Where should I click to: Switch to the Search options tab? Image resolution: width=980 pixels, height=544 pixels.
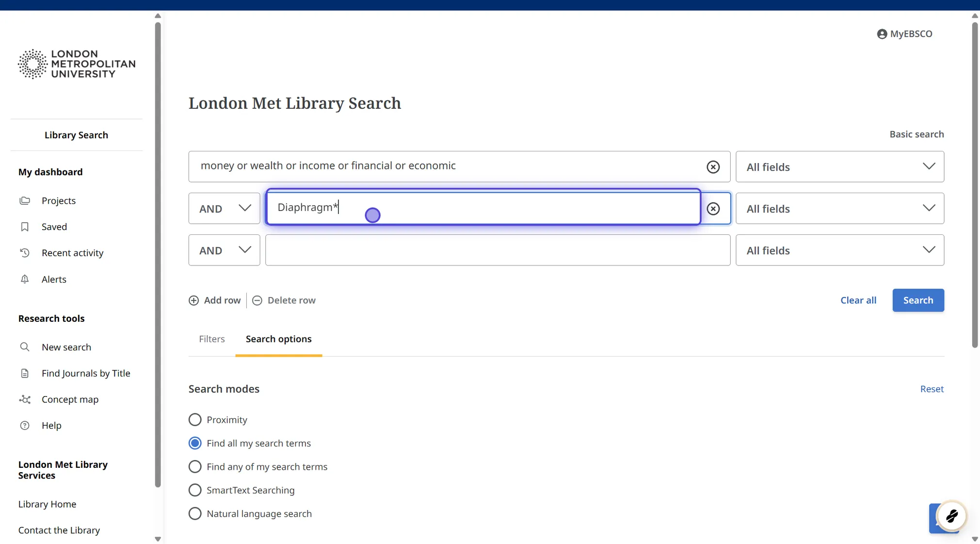pyautogui.click(x=278, y=339)
